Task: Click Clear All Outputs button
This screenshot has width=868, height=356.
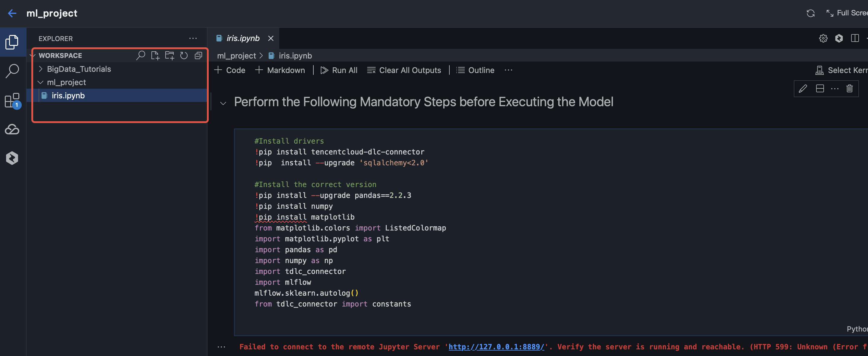Action: (404, 70)
